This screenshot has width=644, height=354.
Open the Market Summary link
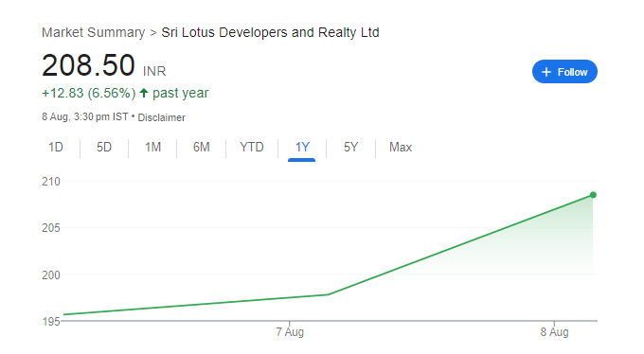pos(93,32)
